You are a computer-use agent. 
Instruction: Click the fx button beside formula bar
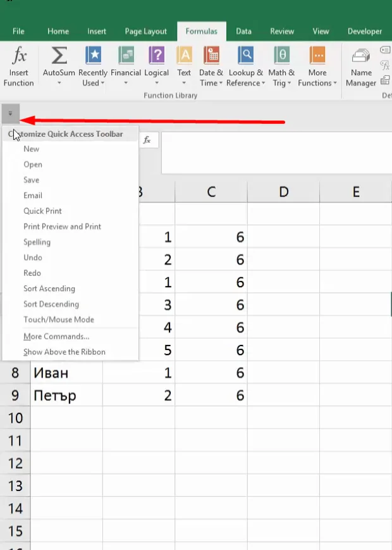pyautogui.click(x=147, y=140)
